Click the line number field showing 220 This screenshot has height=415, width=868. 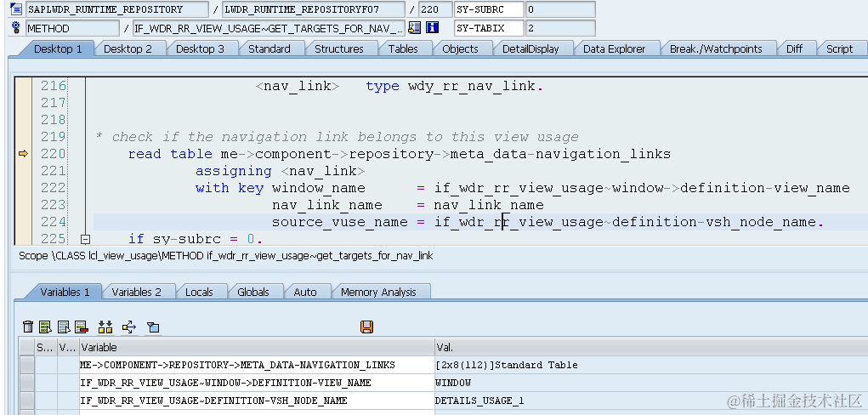pyautogui.click(x=435, y=9)
